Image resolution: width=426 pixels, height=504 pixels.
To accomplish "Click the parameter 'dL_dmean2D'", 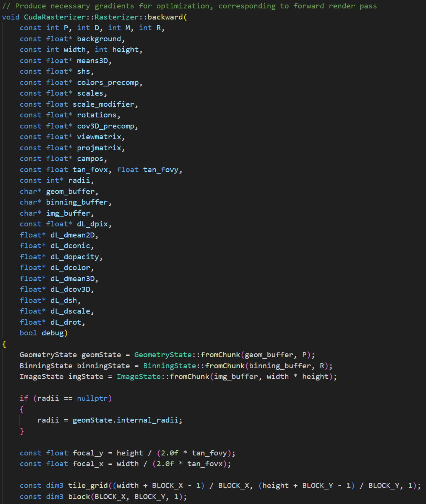I will pos(73,235).
